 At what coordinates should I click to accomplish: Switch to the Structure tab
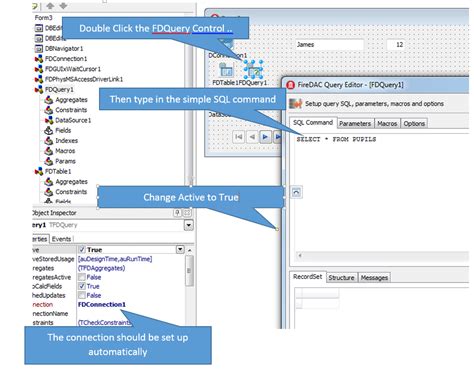point(341,278)
